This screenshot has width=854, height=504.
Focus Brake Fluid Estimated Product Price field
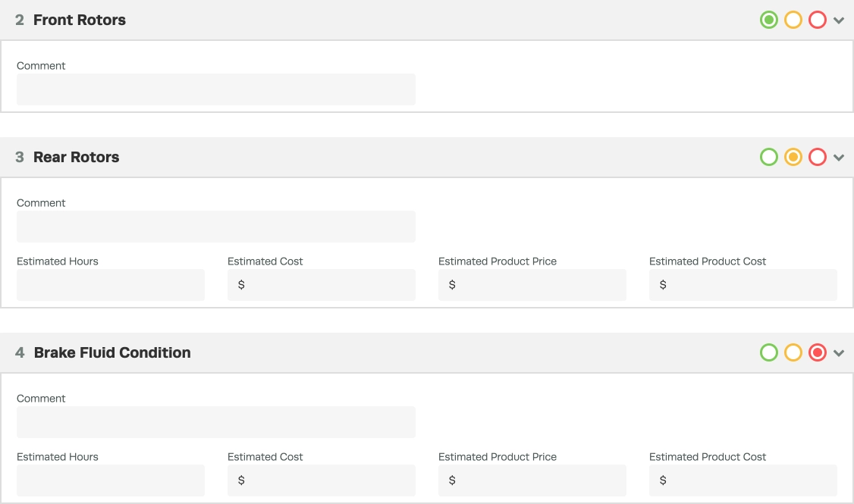tap(532, 480)
